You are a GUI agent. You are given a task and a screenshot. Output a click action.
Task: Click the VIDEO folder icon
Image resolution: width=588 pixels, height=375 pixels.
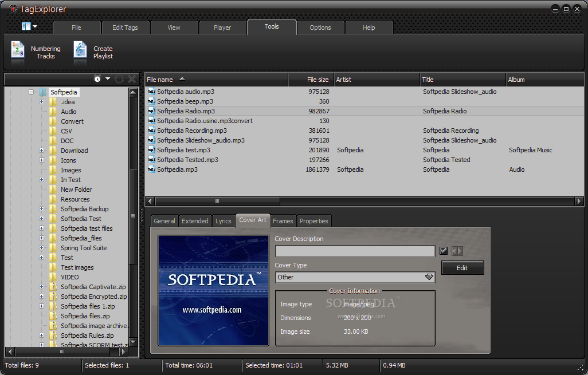(x=53, y=277)
